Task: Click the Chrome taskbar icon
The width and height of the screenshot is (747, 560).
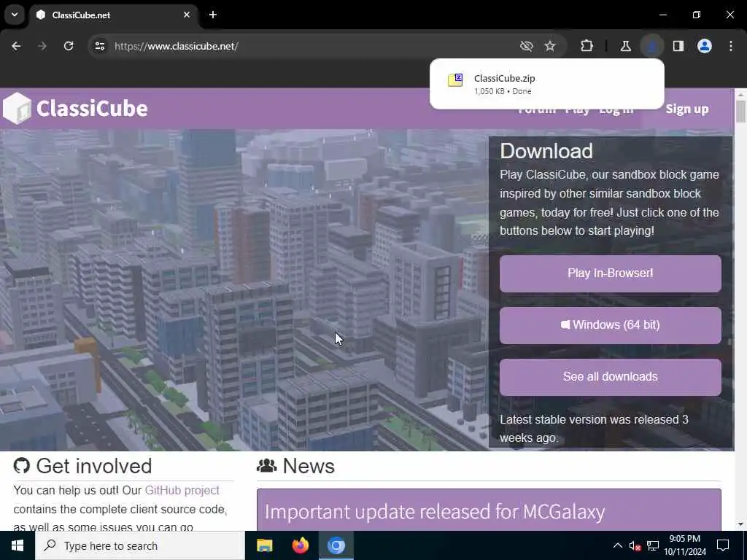Action: click(x=336, y=545)
